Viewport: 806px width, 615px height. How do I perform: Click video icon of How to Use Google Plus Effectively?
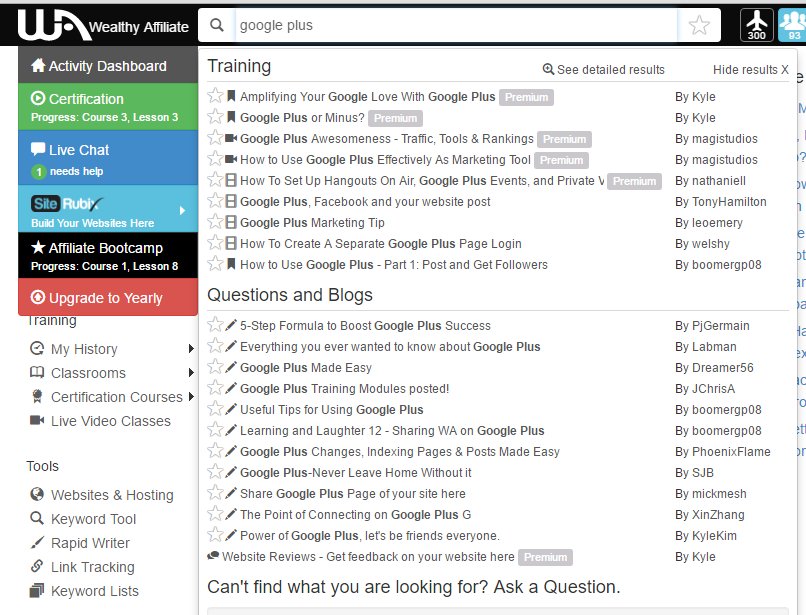click(x=231, y=159)
